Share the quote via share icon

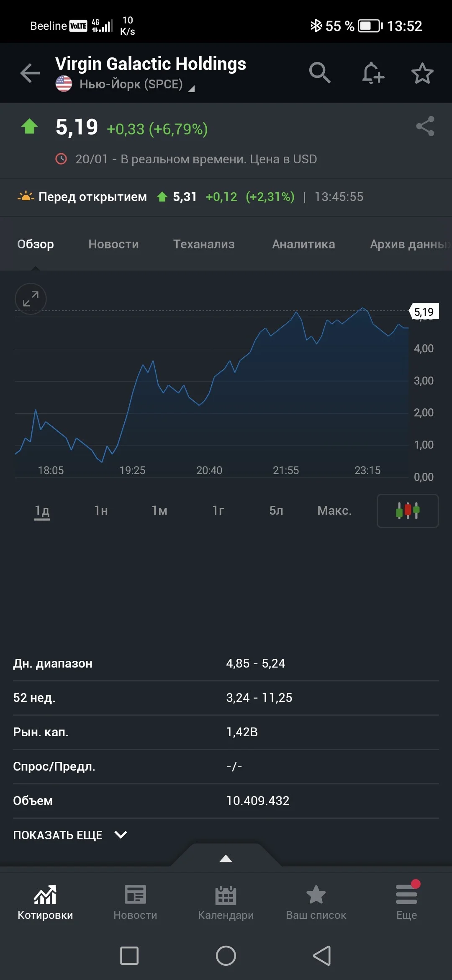(x=425, y=126)
